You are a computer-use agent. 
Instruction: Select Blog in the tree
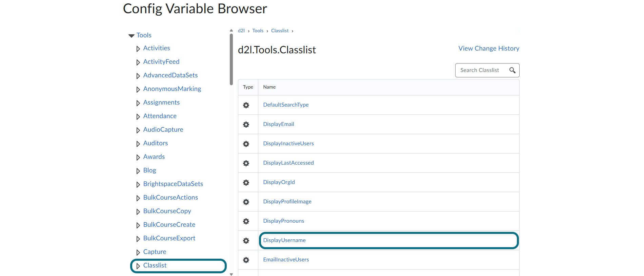[x=149, y=170]
